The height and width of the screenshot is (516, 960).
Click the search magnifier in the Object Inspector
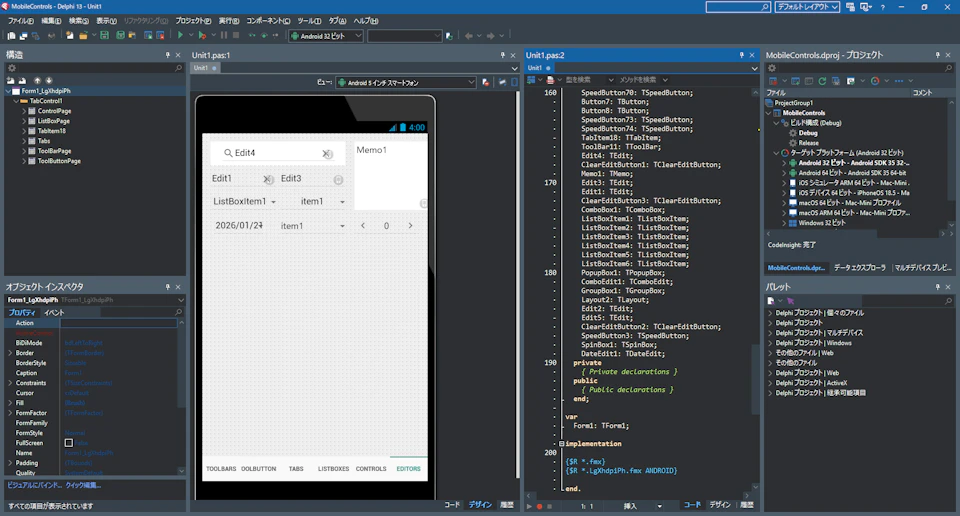click(x=178, y=312)
